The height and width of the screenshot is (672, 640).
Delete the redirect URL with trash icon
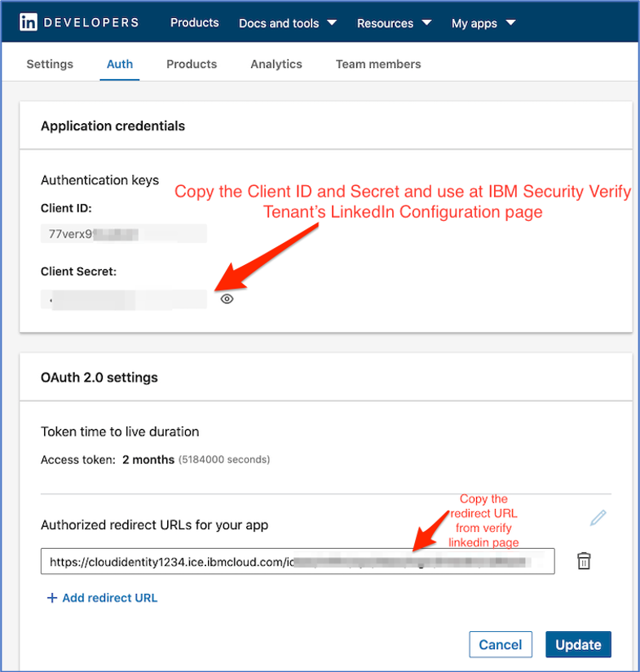point(584,561)
